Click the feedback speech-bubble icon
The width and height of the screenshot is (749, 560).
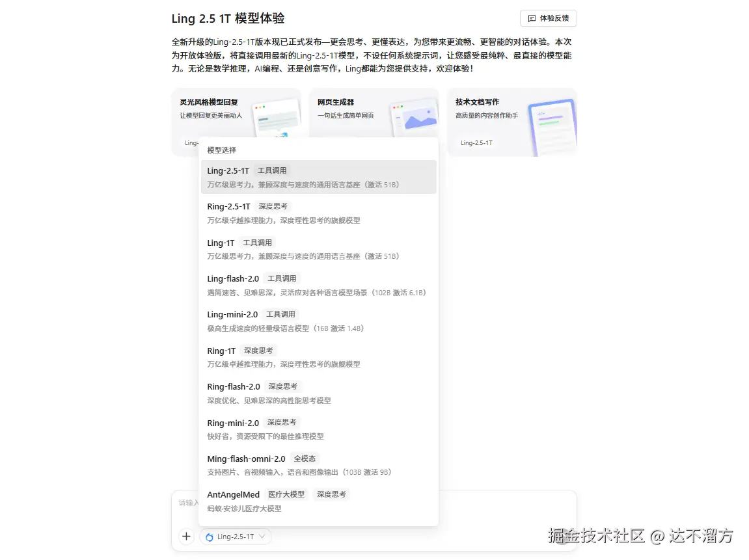click(x=532, y=18)
